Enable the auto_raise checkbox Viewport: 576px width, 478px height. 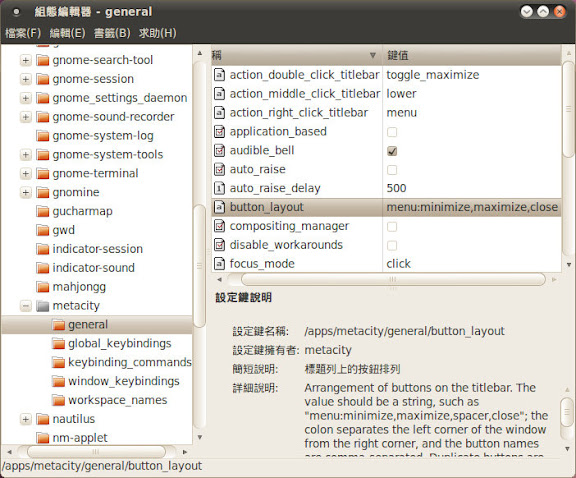click(x=392, y=170)
